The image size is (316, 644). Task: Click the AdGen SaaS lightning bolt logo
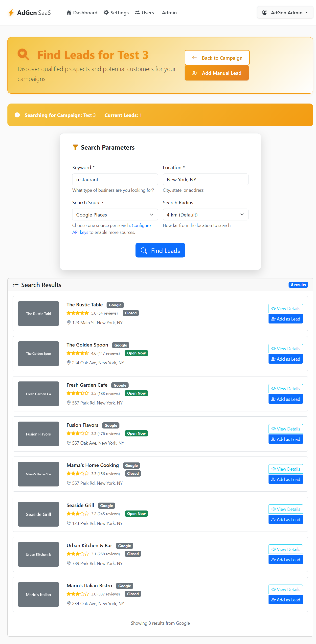click(11, 12)
